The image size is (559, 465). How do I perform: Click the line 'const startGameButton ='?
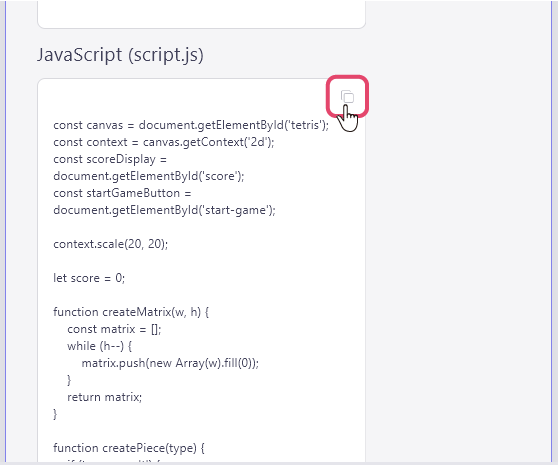(x=122, y=193)
